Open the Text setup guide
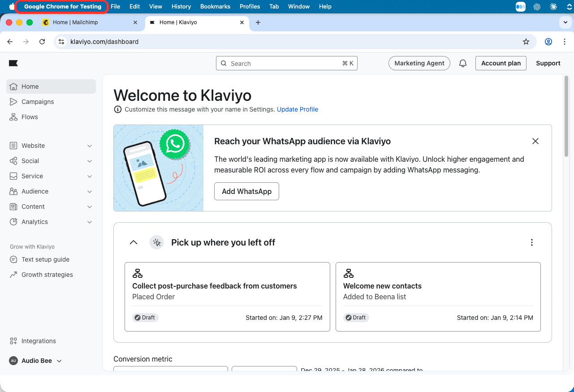The width and height of the screenshot is (574, 392). 45,259
